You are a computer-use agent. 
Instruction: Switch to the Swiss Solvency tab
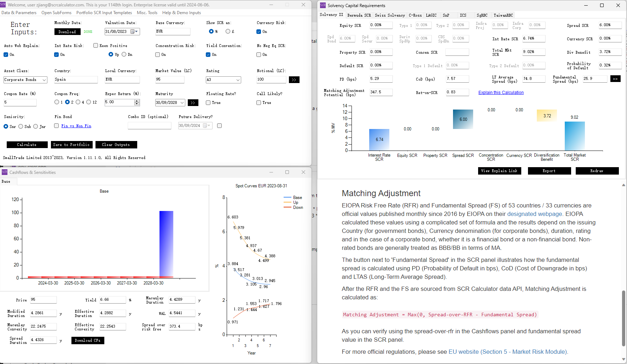pyautogui.click(x=390, y=15)
